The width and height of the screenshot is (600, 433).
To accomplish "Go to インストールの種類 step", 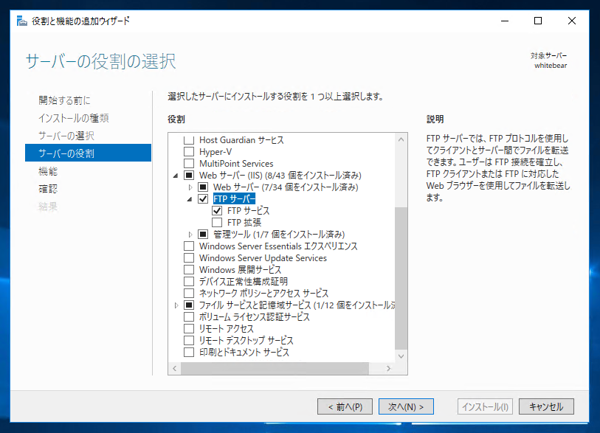I will click(73, 118).
